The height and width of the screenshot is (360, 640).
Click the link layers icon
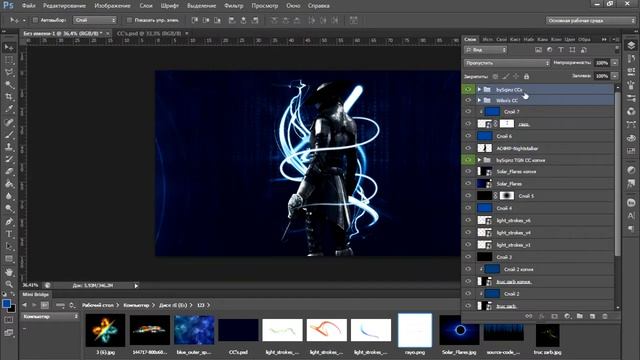coord(529,316)
